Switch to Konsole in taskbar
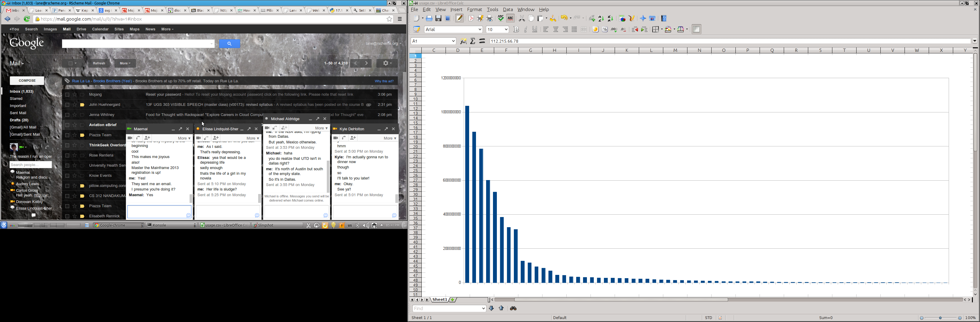The height and width of the screenshot is (322, 980). point(171,225)
